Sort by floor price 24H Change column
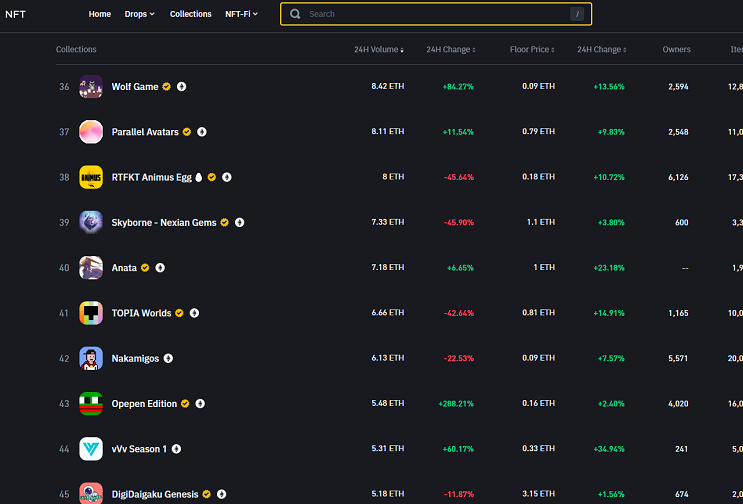 coord(602,49)
